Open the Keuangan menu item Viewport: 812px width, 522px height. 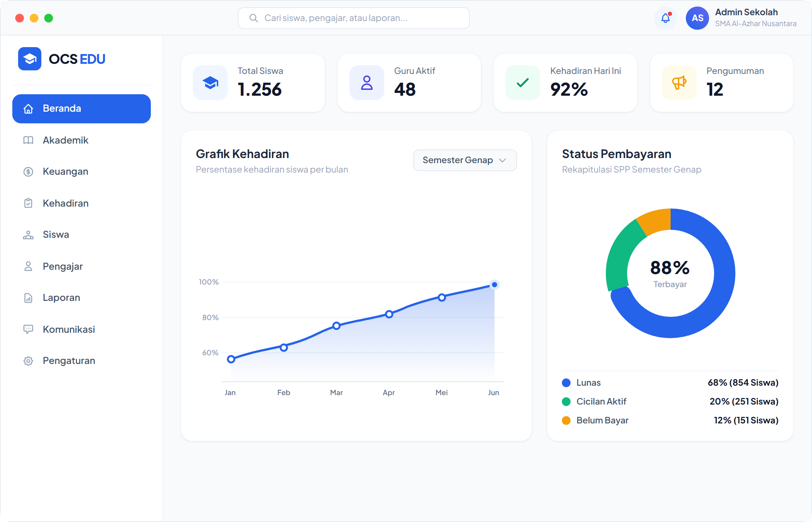click(82, 171)
